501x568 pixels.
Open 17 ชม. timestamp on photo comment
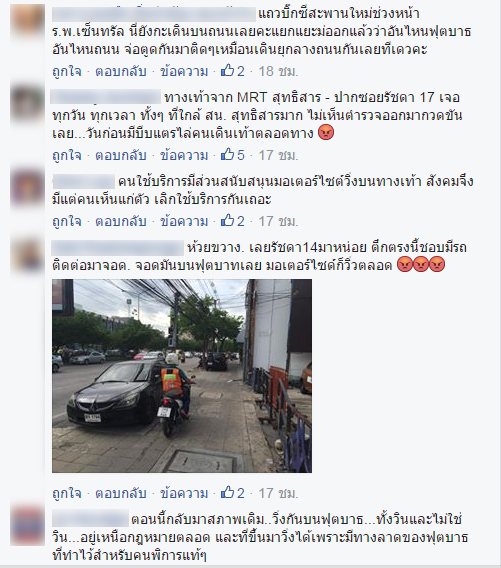(278, 493)
